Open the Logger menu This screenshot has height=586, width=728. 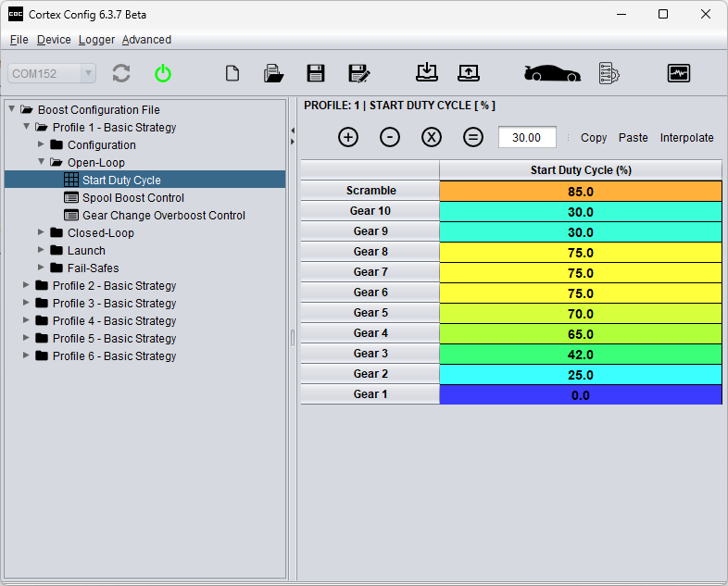point(96,40)
